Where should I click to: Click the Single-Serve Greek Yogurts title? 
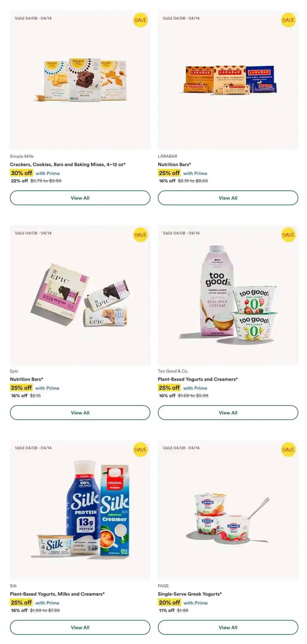tap(190, 594)
